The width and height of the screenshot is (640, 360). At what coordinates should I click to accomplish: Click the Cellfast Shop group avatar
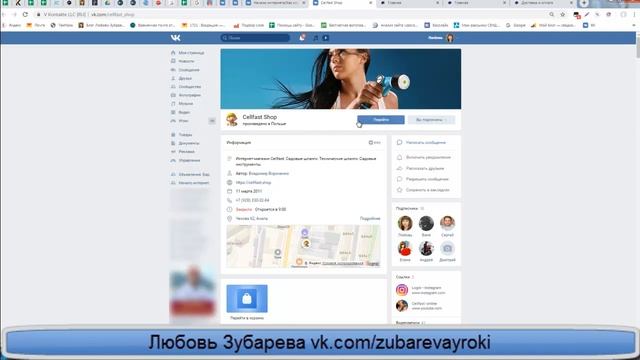pyautogui.click(x=232, y=120)
